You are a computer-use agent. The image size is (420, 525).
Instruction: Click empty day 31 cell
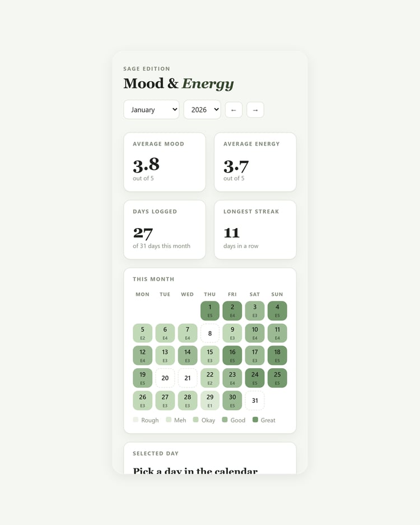(255, 401)
